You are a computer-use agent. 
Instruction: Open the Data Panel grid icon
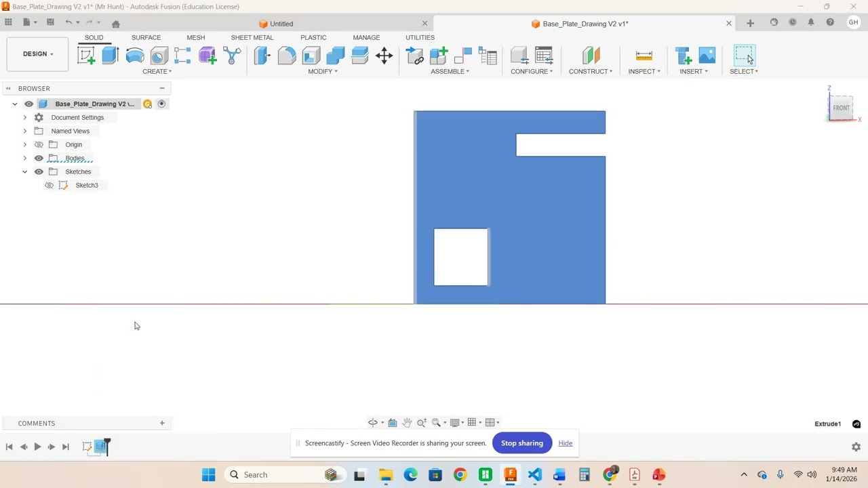(x=8, y=22)
